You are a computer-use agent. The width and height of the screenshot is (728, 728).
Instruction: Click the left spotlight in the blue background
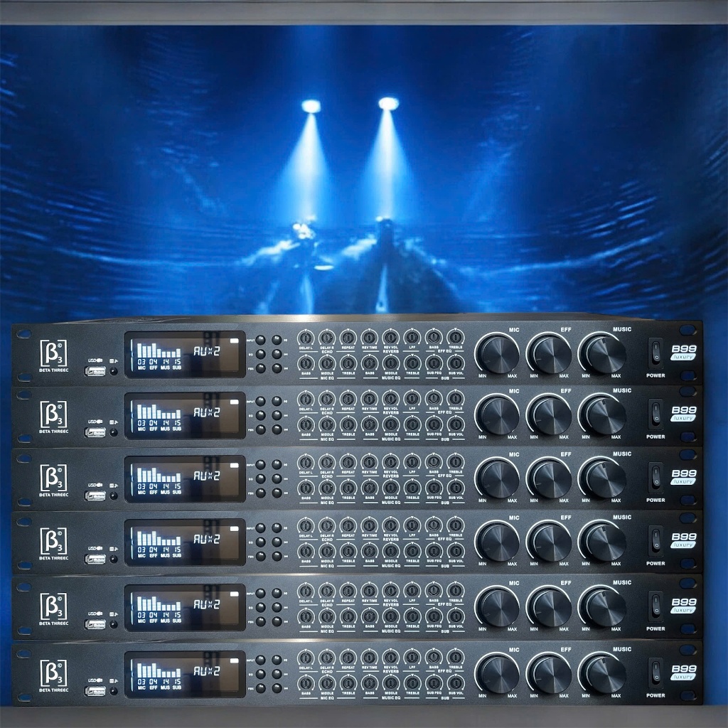(x=311, y=107)
